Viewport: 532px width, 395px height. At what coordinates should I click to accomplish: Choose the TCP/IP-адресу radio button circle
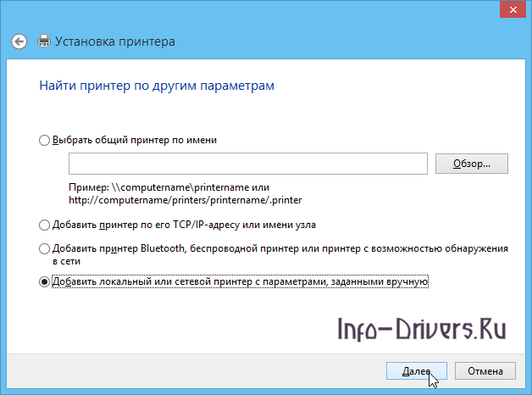(x=44, y=225)
